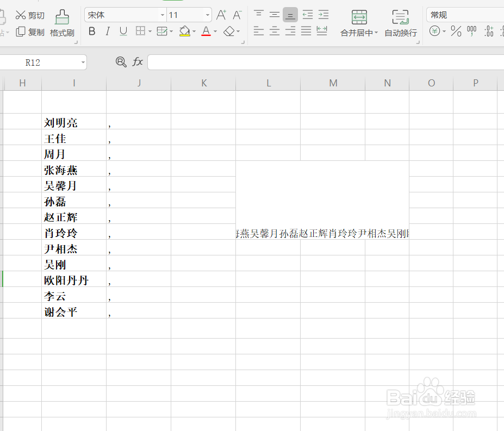Open number format dropdown 常规
The height and width of the screenshot is (431, 504).
(x=465, y=15)
